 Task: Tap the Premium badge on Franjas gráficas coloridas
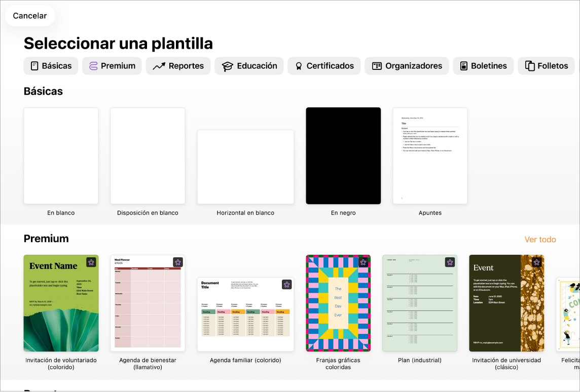pyautogui.click(x=364, y=263)
